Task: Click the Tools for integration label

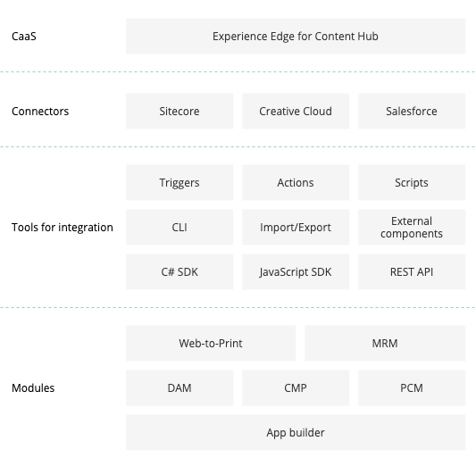Action: pos(63,228)
